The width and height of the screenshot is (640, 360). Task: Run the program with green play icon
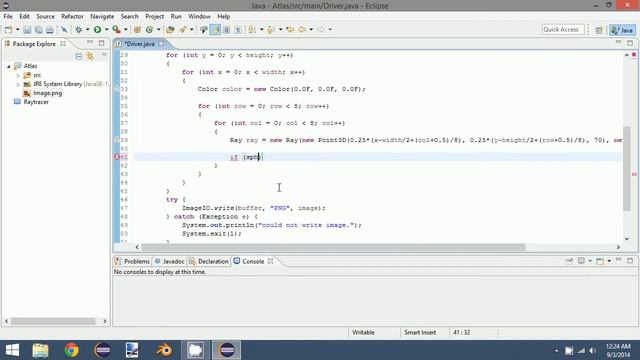(97, 29)
